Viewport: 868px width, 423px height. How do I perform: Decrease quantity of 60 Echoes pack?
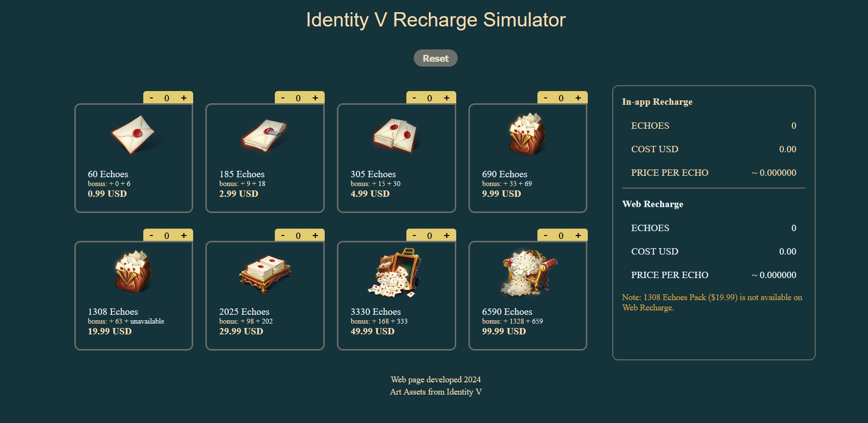pos(152,98)
